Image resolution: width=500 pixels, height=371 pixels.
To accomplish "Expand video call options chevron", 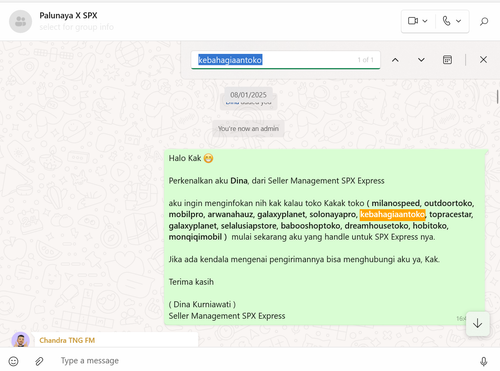I will 425,21.
